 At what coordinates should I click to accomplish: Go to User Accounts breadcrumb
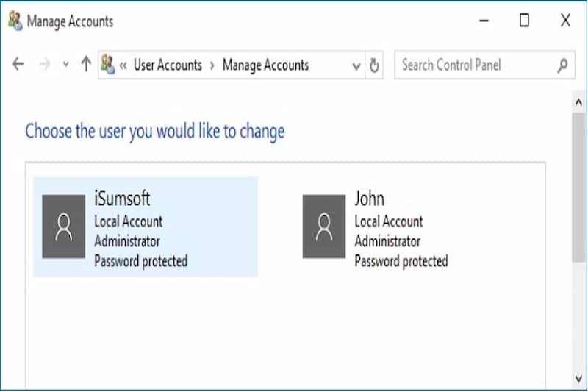coord(168,65)
